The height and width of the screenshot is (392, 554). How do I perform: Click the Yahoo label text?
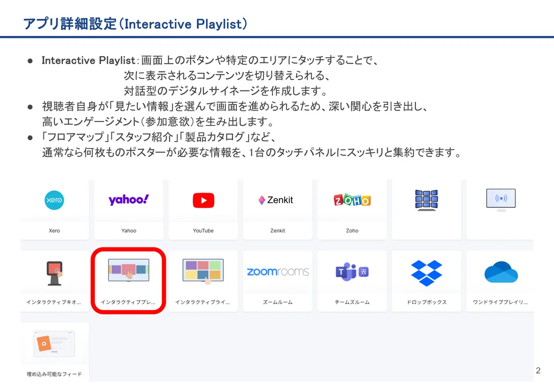(129, 230)
